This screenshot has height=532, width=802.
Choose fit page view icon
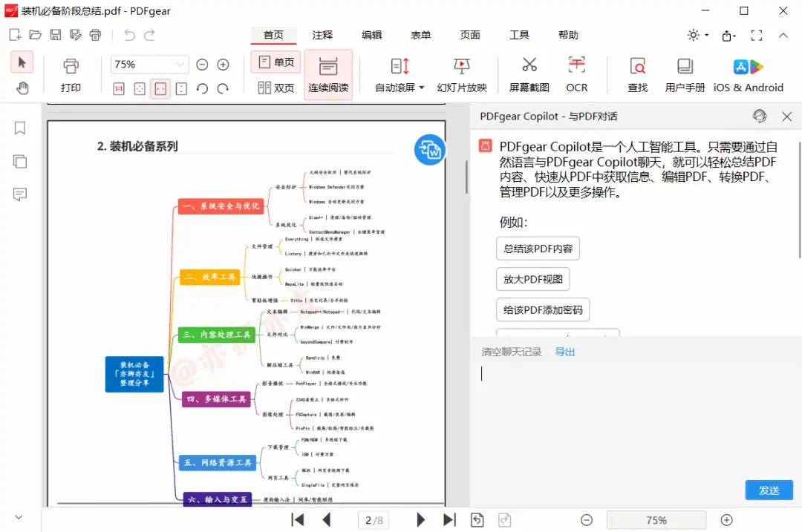pyautogui.click(x=139, y=89)
